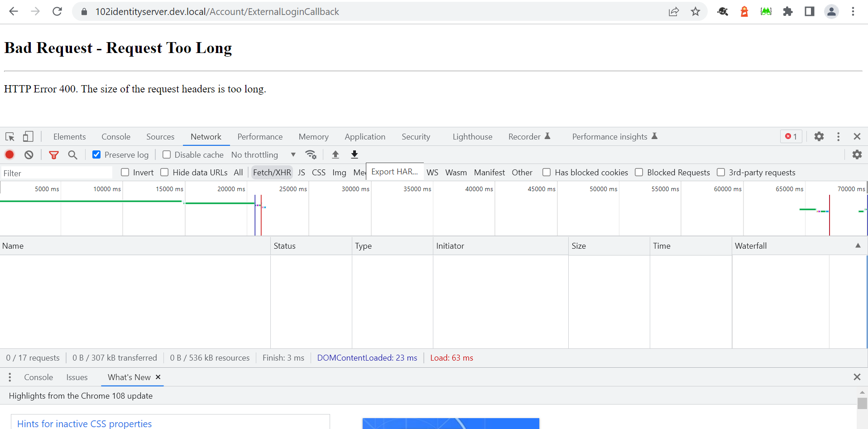Open network conditions Wi-Fi icon
Image resolution: width=868 pixels, height=429 pixels.
(x=311, y=154)
